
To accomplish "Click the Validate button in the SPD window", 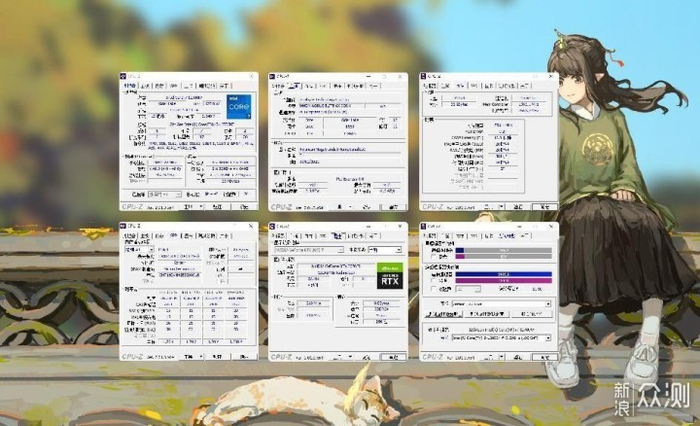I will [x=217, y=357].
